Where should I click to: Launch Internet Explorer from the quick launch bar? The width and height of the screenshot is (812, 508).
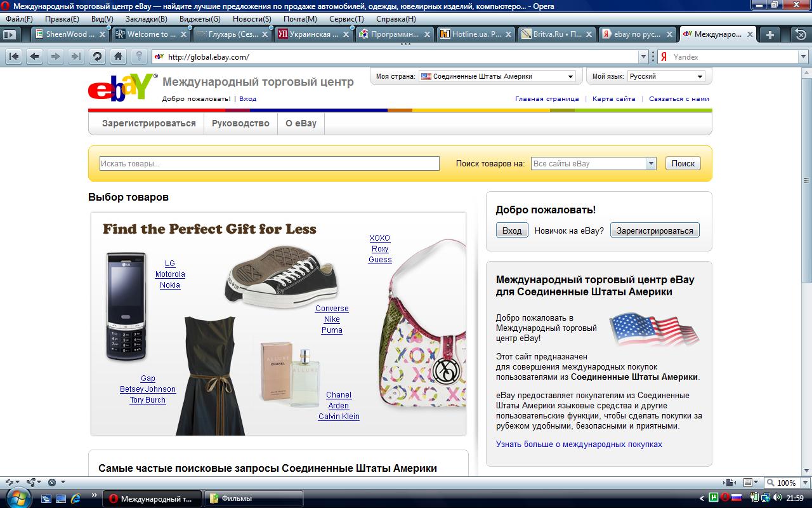pyautogui.click(x=75, y=498)
